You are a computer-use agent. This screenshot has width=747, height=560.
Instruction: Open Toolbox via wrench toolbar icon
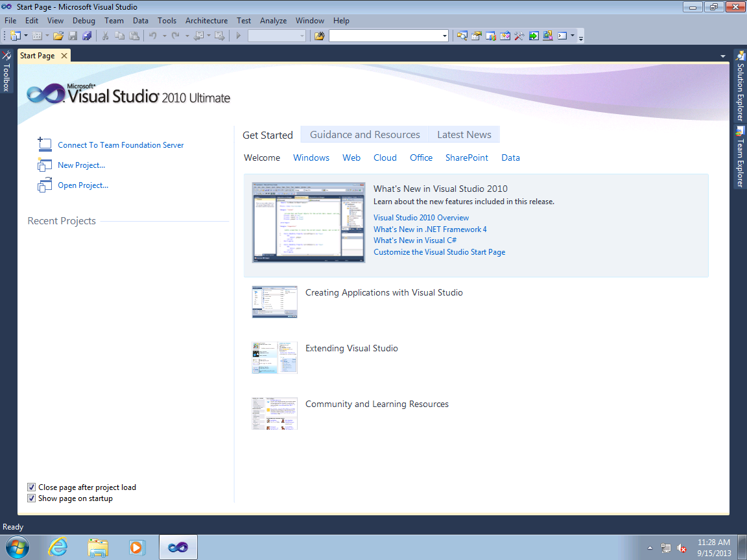pos(519,36)
